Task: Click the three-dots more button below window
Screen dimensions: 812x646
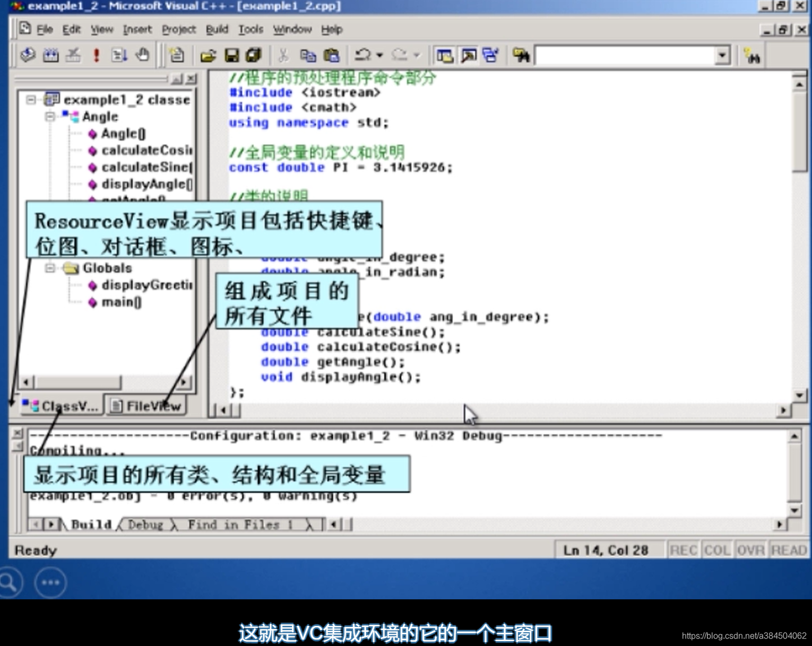Action: point(50,582)
